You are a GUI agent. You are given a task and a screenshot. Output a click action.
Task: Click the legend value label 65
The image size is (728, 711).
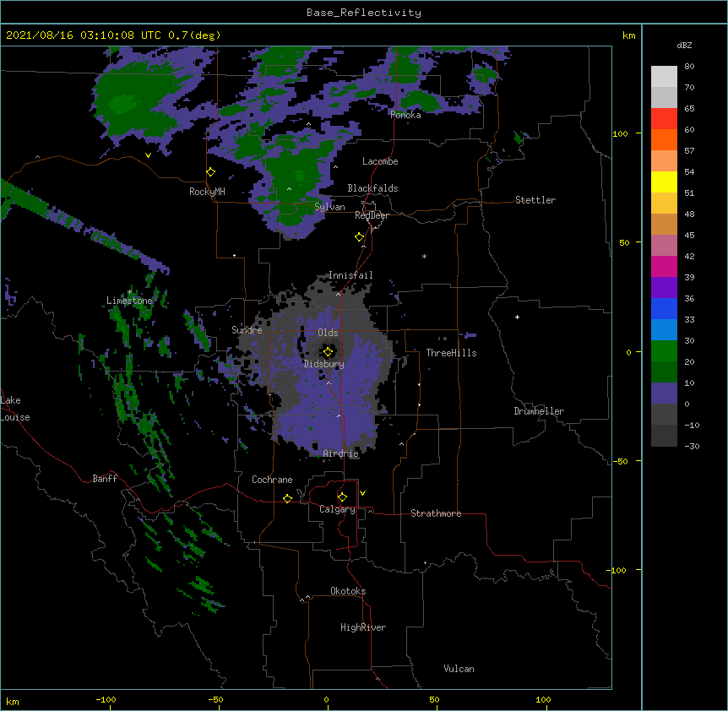(x=689, y=109)
